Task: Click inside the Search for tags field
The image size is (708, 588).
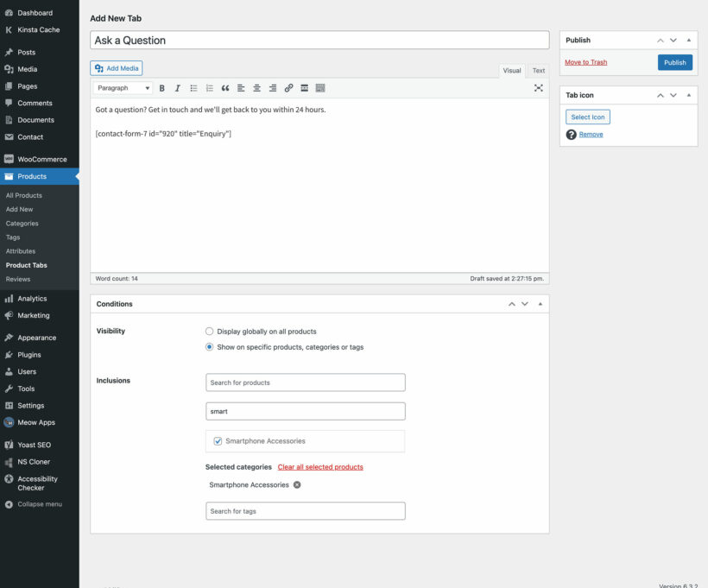Action: point(305,510)
